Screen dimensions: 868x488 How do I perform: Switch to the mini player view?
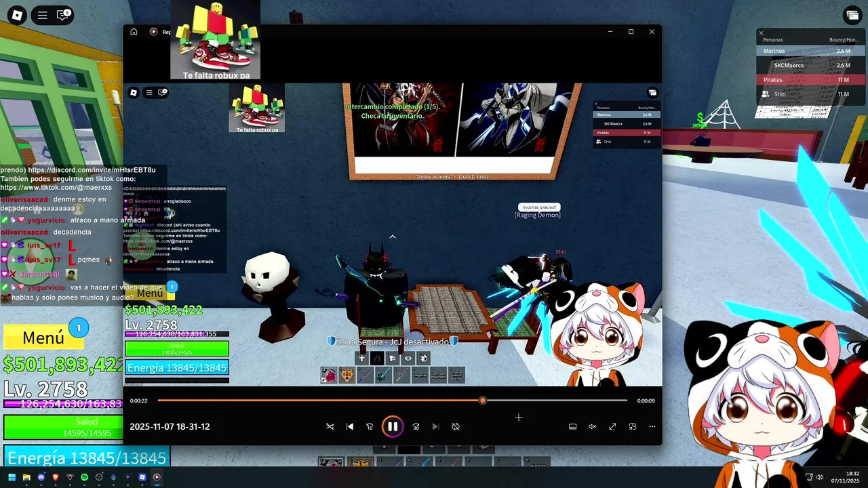pos(632,426)
